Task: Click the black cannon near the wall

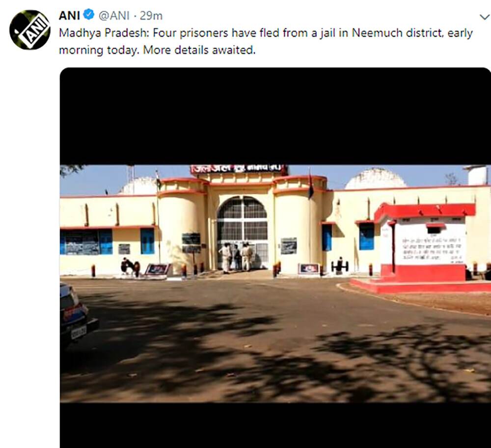Action: tap(340, 265)
